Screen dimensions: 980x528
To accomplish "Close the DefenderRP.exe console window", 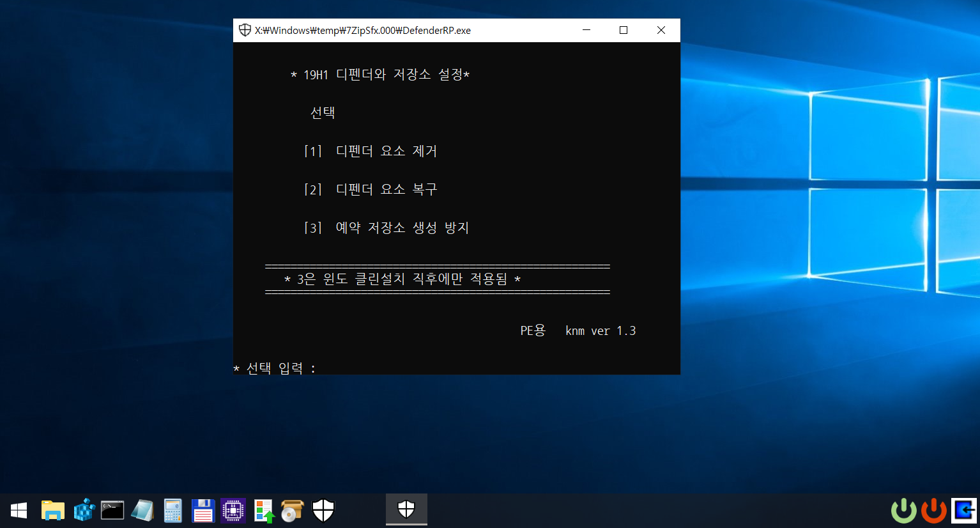I will click(661, 30).
